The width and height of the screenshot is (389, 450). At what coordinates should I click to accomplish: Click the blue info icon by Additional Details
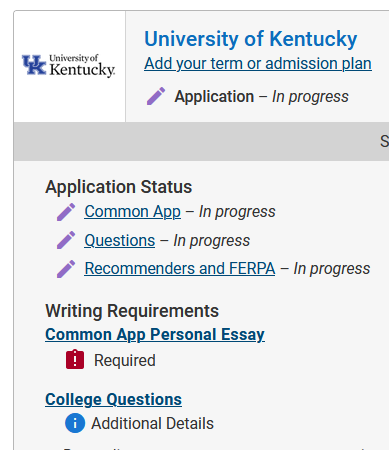(x=75, y=423)
